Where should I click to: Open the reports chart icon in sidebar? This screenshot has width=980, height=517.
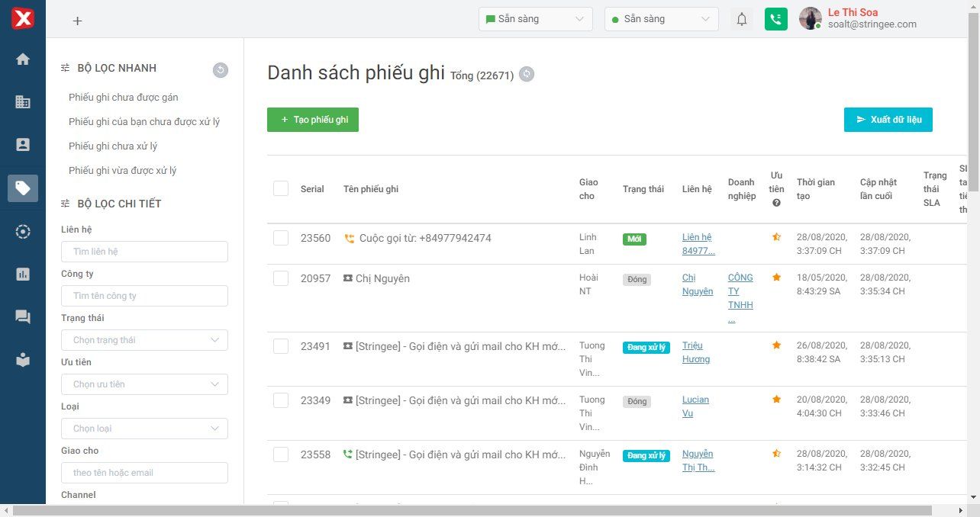(x=23, y=274)
